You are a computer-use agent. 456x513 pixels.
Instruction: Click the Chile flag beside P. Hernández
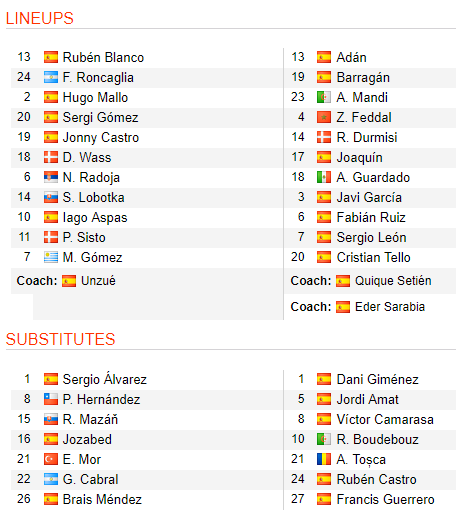[51, 399]
